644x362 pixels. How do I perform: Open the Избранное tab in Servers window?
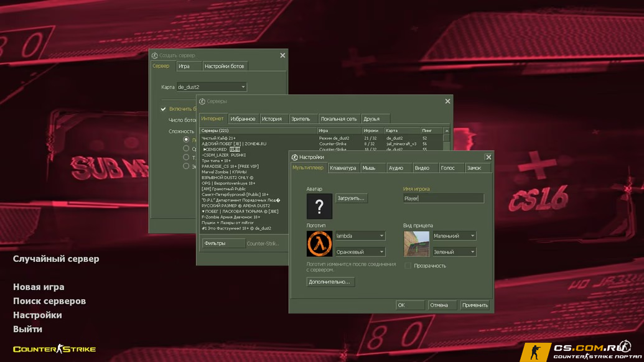click(x=243, y=119)
